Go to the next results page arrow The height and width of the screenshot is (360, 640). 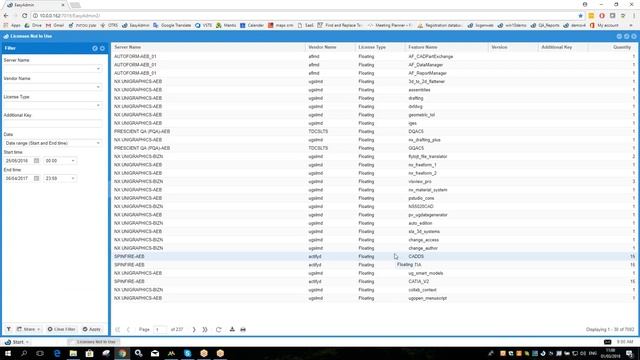pos(194,329)
